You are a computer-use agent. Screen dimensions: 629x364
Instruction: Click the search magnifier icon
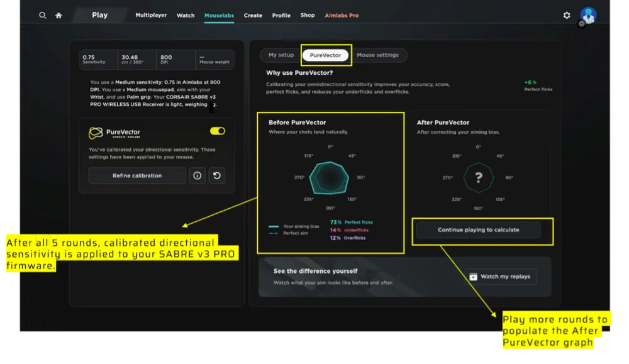click(x=43, y=15)
